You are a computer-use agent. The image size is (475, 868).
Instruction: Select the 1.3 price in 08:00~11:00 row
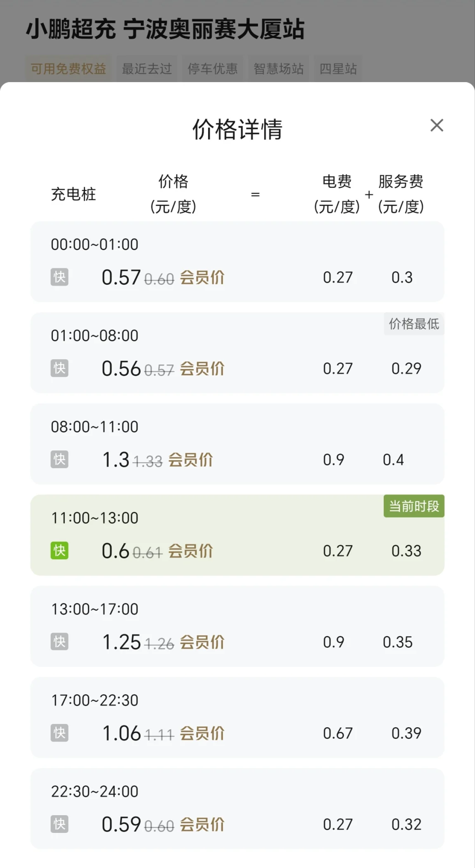coord(116,460)
